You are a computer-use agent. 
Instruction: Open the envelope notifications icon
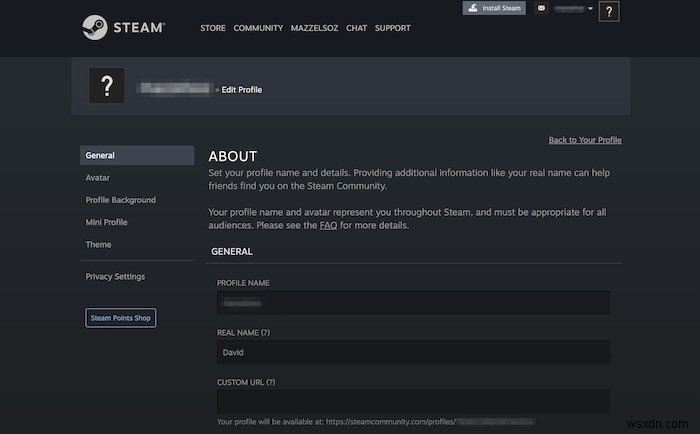(542, 8)
